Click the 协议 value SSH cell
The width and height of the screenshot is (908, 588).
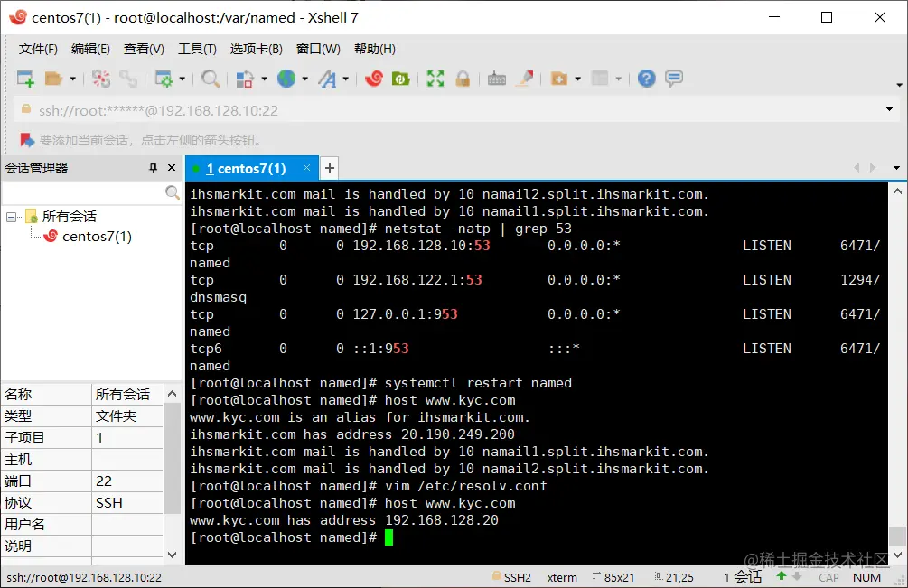127,503
